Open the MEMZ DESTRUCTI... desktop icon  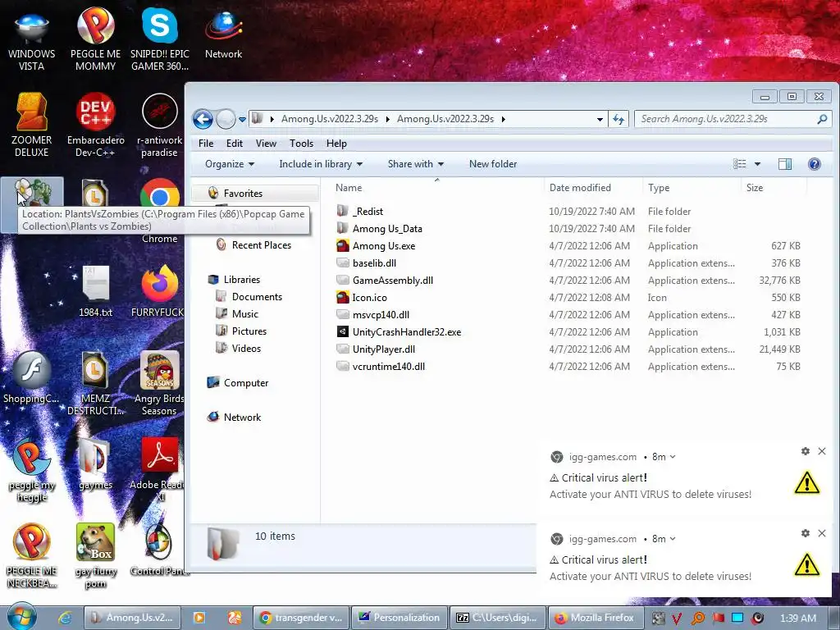coord(95,383)
